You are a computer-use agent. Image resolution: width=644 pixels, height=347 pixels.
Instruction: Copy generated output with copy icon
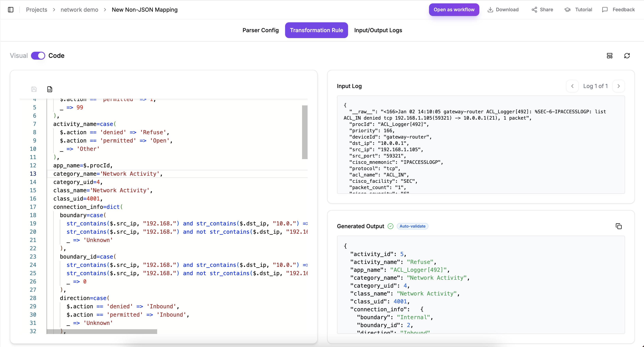[619, 226]
